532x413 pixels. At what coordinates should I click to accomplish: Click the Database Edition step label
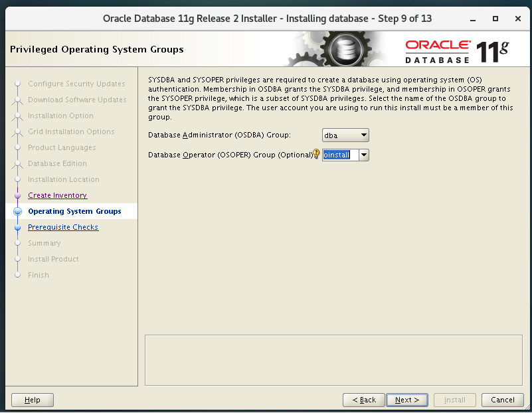pyautogui.click(x=57, y=163)
